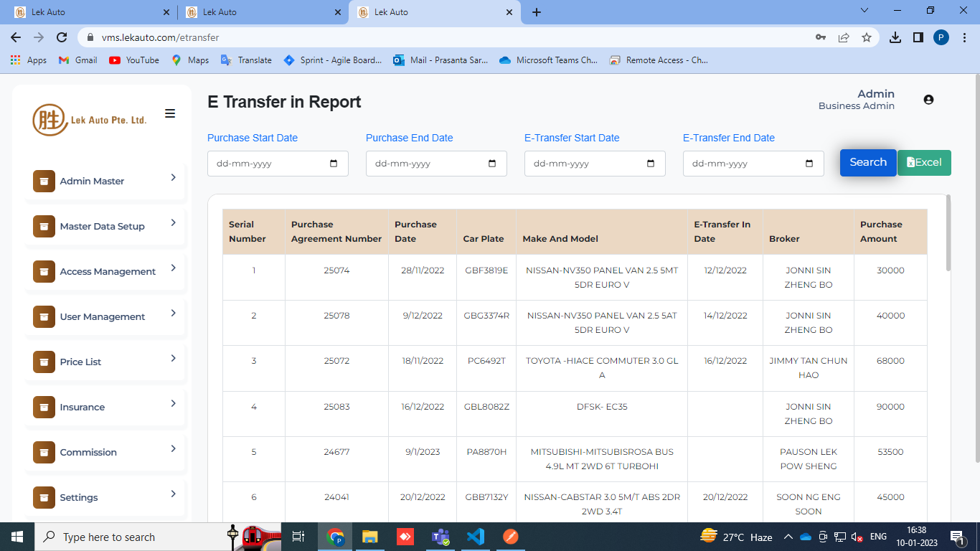Open the Price List menu item

(80, 362)
